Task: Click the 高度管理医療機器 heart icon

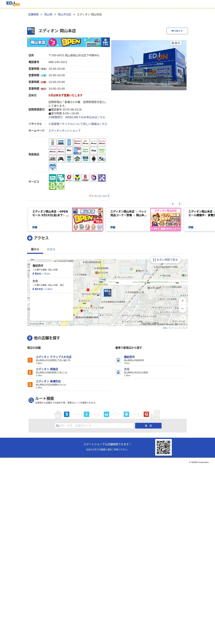Action: coord(53,167)
